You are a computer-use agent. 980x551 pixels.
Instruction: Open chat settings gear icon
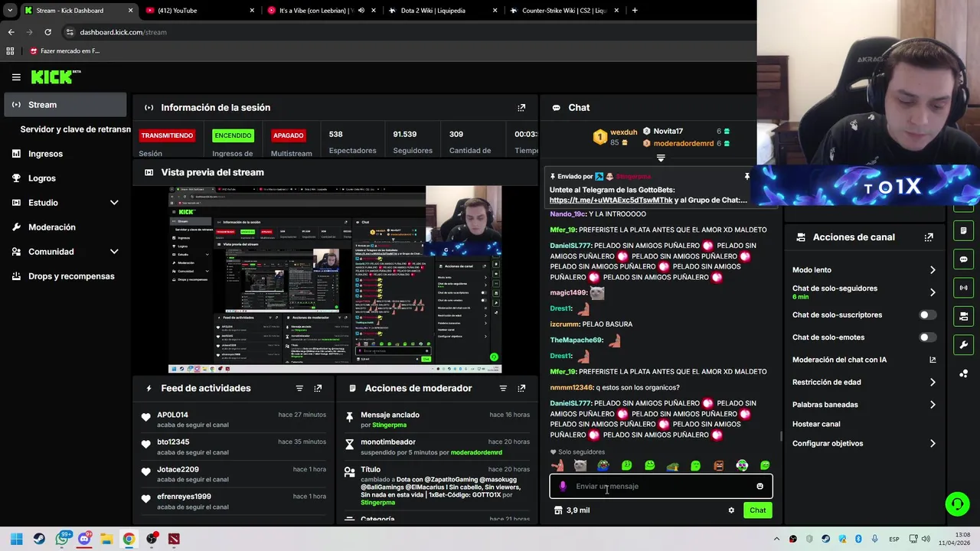pyautogui.click(x=731, y=510)
